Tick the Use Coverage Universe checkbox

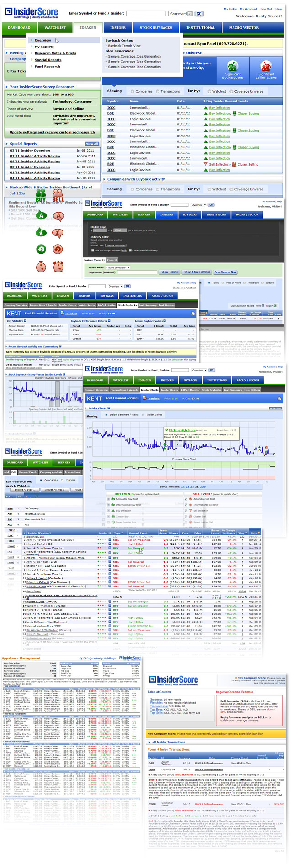[92, 250]
